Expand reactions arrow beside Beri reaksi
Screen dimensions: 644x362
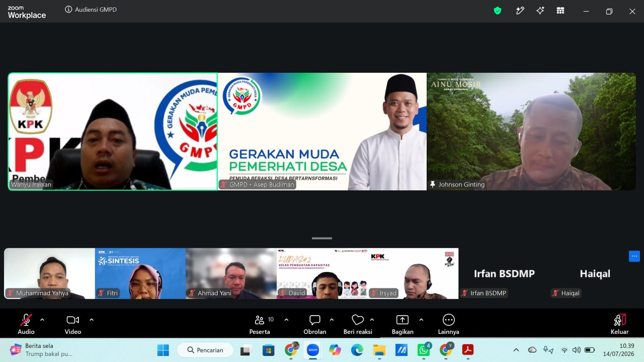point(372,320)
